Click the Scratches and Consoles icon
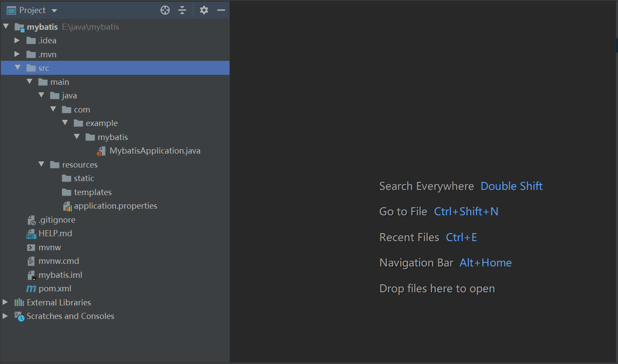The image size is (618, 364). tap(19, 316)
